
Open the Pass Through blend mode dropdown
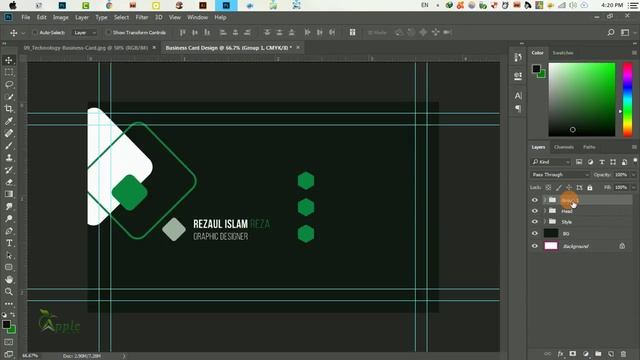click(x=560, y=175)
